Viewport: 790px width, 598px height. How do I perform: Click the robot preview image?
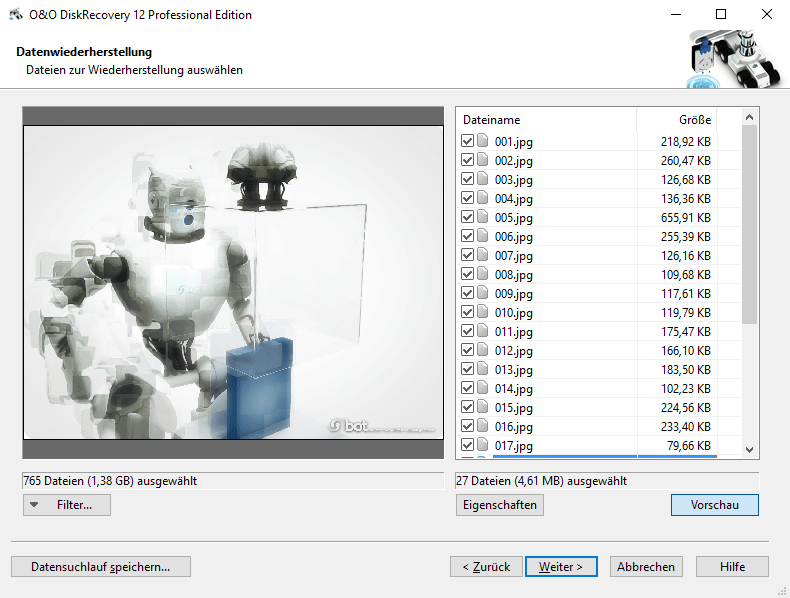pyautogui.click(x=233, y=282)
